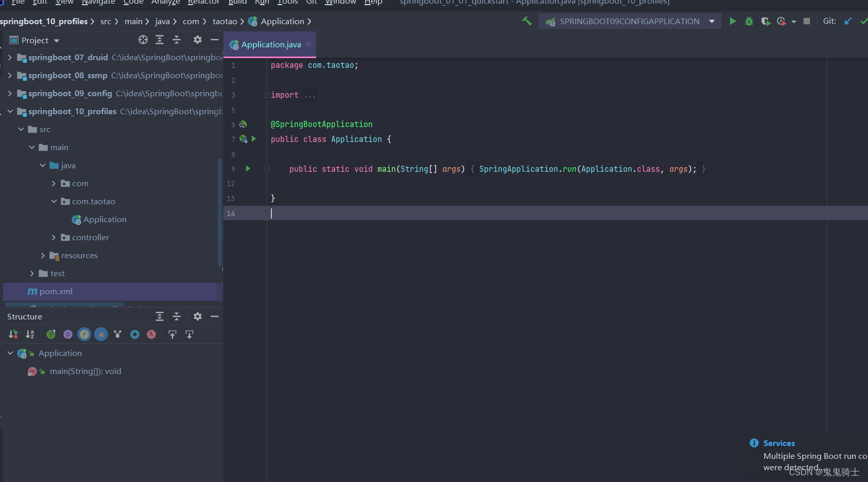Collapse the src folder
Screen dimensions: 868x482
21,129
